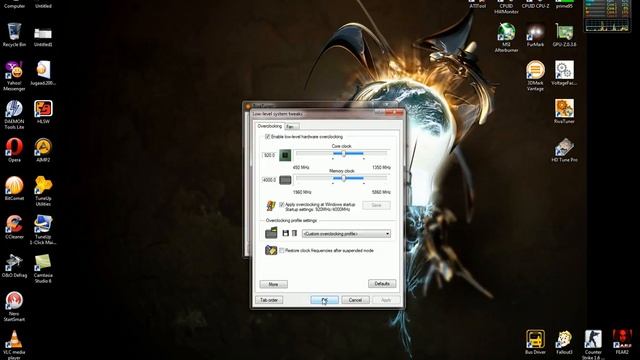Toggle Restore clock frequencies after suspended mode
640x360 pixels.
click(x=282, y=251)
